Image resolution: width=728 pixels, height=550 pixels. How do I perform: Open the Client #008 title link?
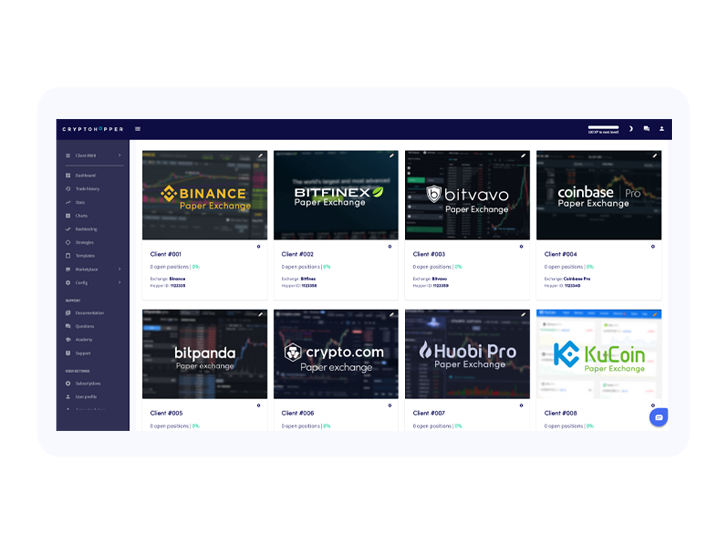tap(560, 413)
